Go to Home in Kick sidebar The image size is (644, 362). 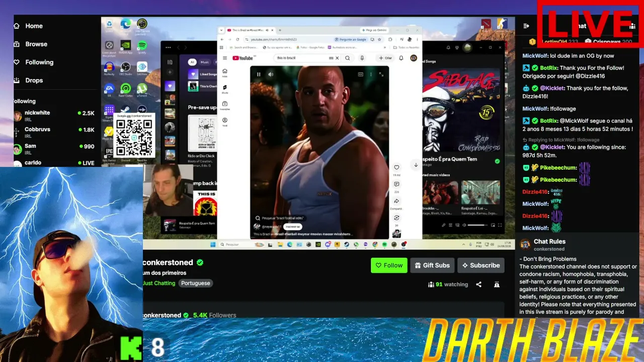(x=28, y=26)
